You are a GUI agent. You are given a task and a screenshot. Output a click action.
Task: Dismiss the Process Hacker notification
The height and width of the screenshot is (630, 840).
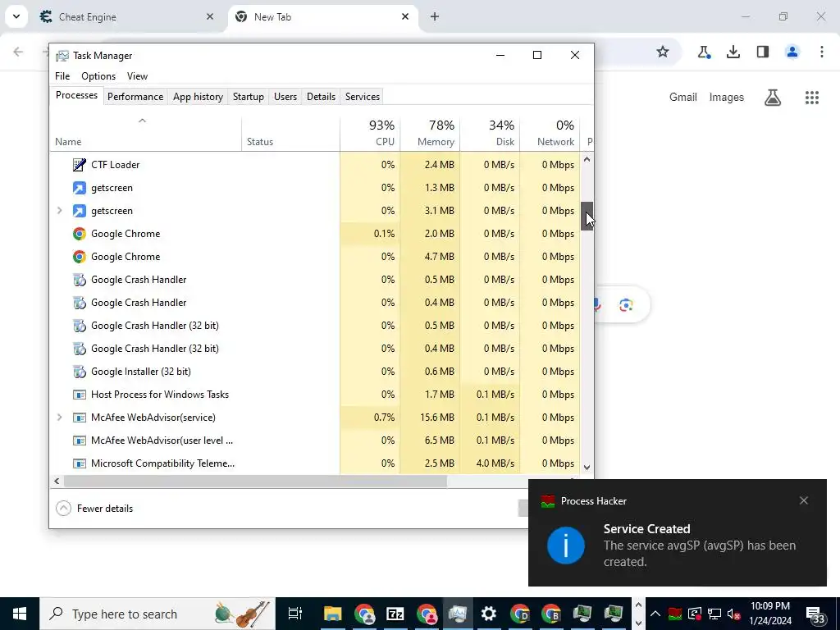pyautogui.click(x=804, y=500)
